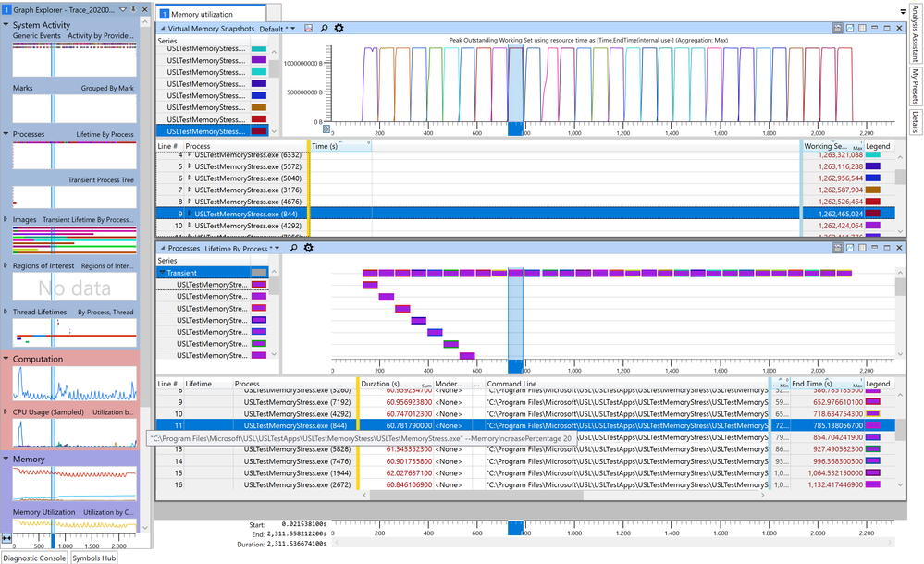
Task: Collapse the Computation section in Graph Explorer
Action: (x=6, y=359)
